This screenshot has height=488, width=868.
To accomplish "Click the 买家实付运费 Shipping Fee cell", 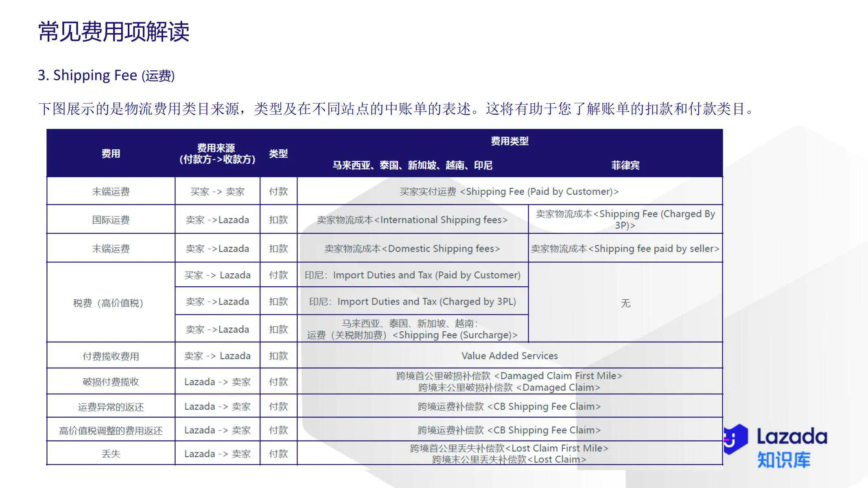I will [509, 191].
